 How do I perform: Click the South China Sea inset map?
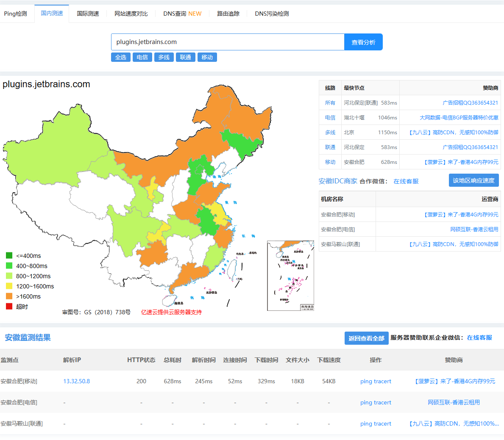point(290,276)
